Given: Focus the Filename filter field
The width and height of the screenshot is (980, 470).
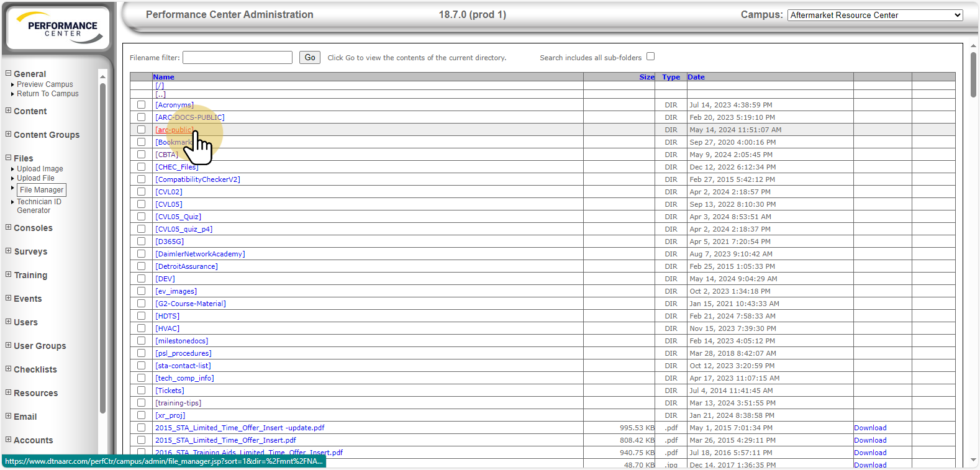Looking at the screenshot, I should [237, 57].
